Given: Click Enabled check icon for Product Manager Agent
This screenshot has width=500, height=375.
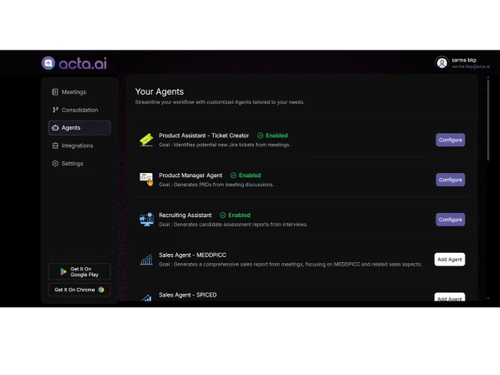Looking at the screenshot, I should (x=233, y=175).
